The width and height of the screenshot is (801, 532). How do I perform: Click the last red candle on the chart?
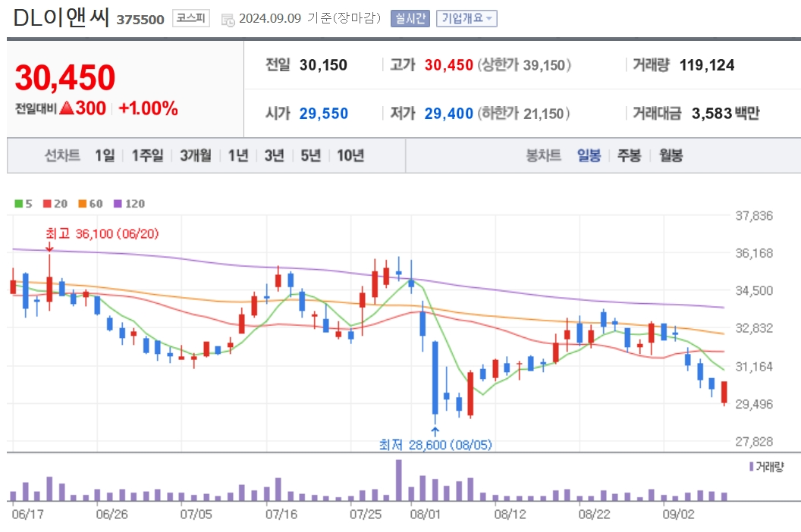point(724,392)
